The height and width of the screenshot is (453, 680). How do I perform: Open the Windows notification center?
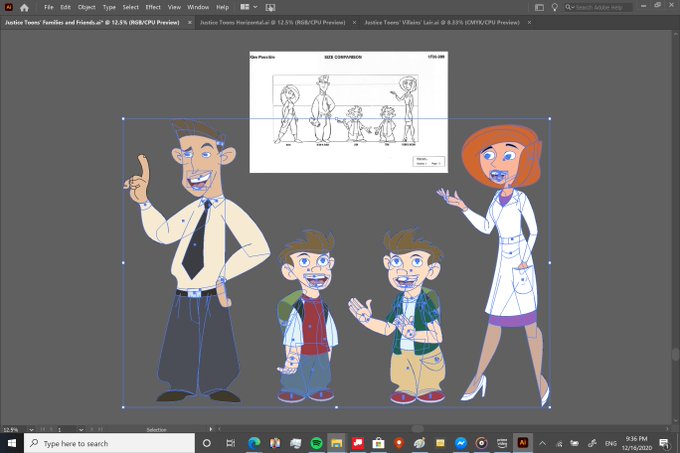(664, 443)
